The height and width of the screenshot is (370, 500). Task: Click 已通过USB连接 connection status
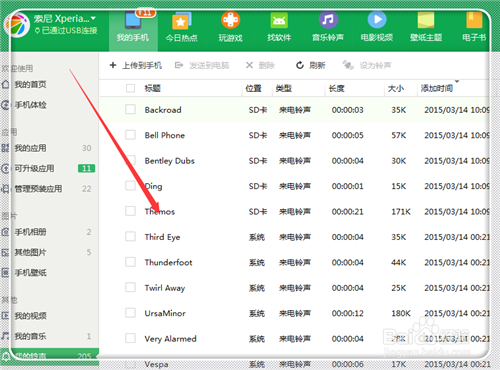(x=66, y=31)
